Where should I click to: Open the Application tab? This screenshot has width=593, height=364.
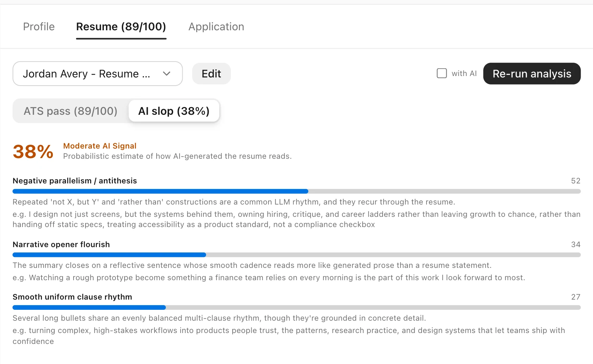click(x=216, y=27)
